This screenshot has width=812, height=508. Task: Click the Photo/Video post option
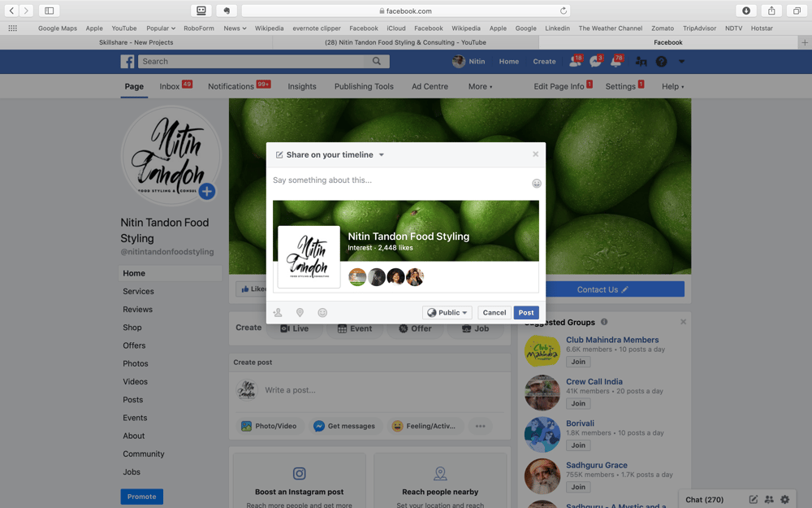click(x=269, y=426)
